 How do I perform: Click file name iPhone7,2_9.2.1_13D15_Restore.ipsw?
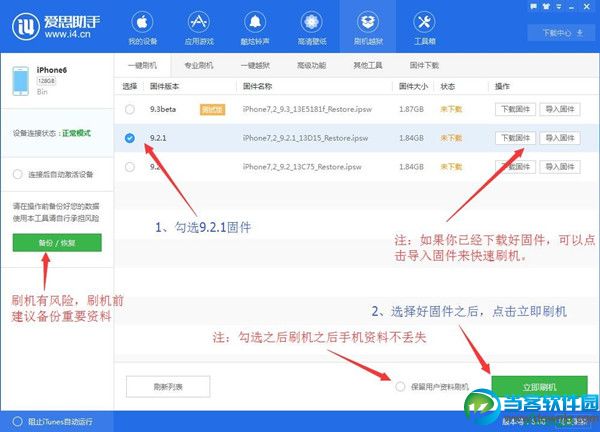pos(305,138)
